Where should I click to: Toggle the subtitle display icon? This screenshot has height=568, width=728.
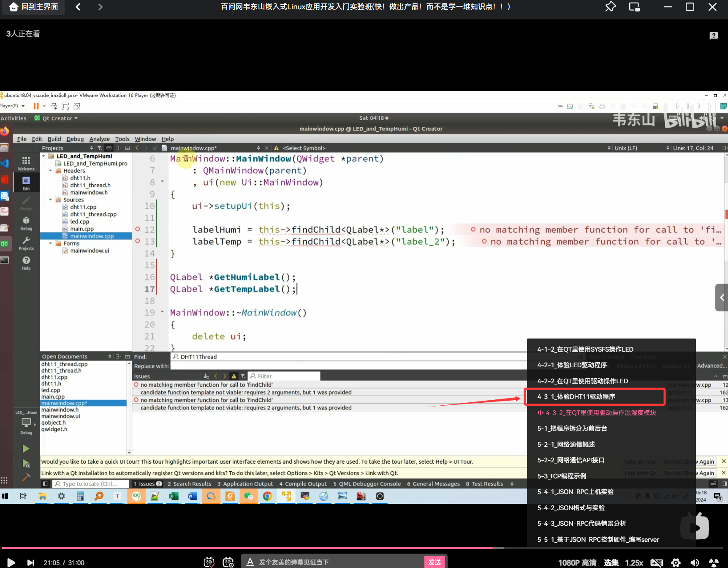click(657, 563)
